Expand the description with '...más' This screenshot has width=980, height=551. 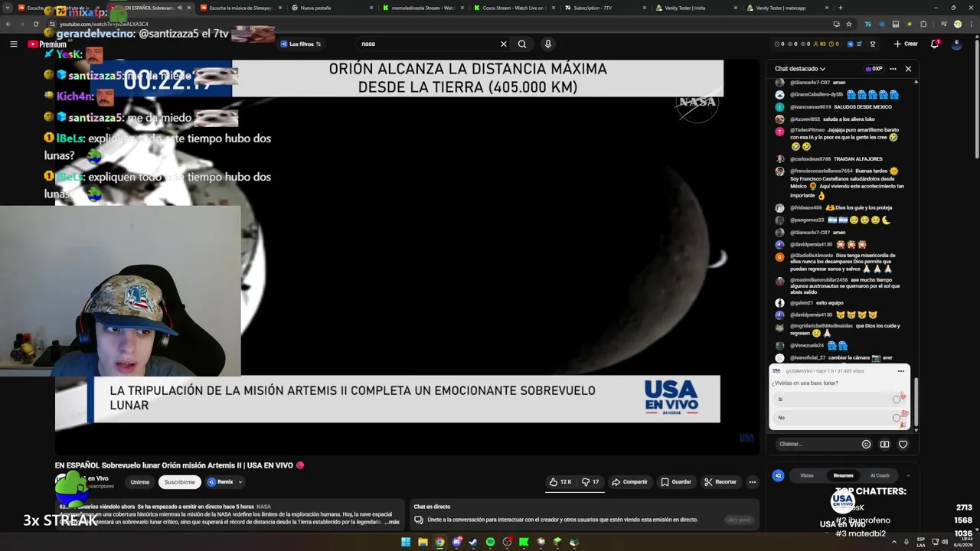point(392,522)
